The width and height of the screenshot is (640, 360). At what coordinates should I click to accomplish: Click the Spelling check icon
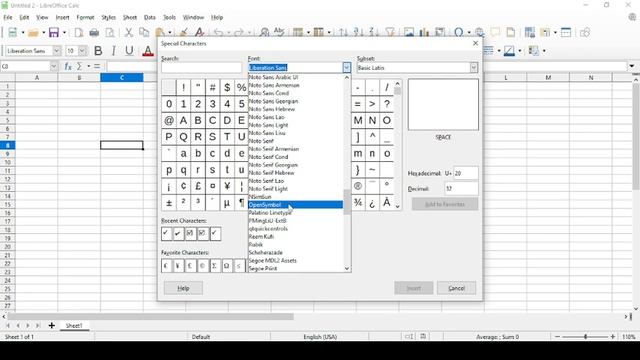280,33
